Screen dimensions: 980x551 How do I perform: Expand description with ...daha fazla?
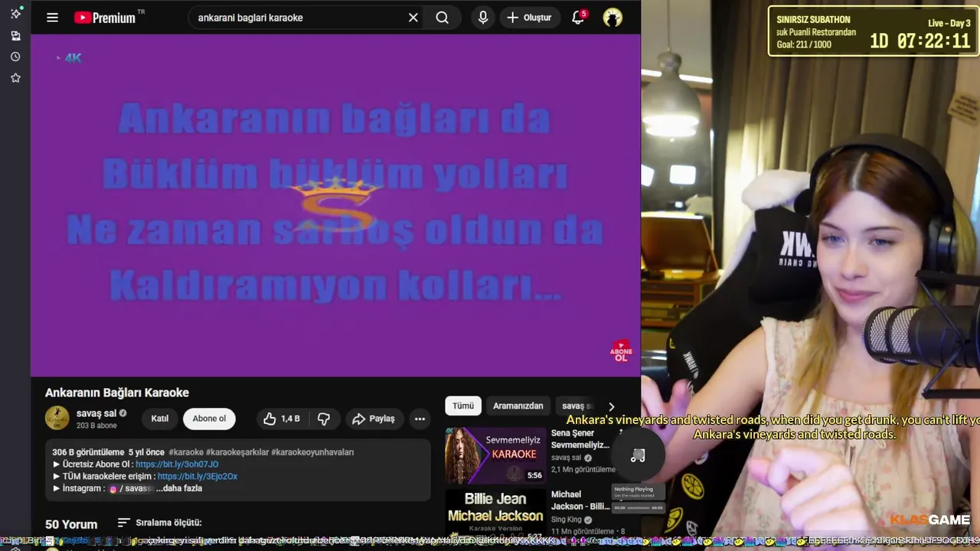(x=178, y=488)
